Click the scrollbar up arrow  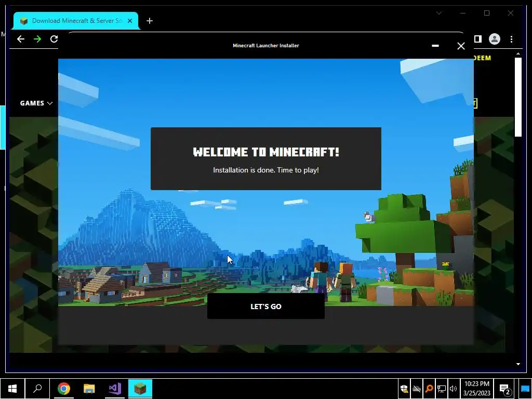[x=518, y=54]
